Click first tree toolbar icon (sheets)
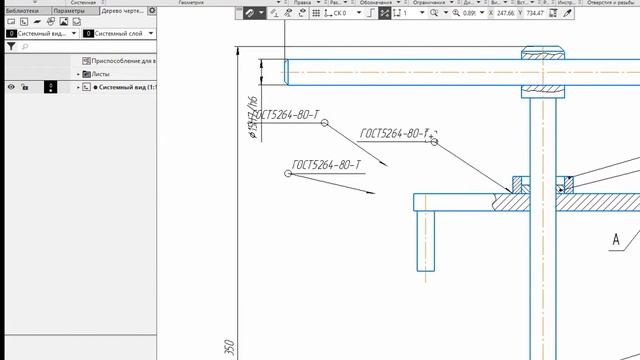This screenshot has width=640, height=360. (x=11, y=22)
